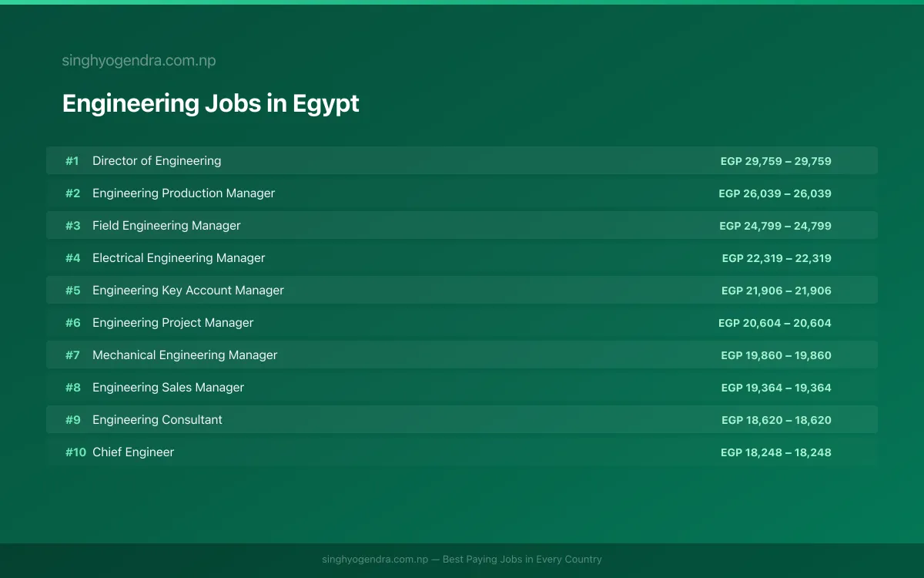The height and width of the screenshot is (578, 924).
Task: Click the rank number #2
Action: click(x=72, y=193)
